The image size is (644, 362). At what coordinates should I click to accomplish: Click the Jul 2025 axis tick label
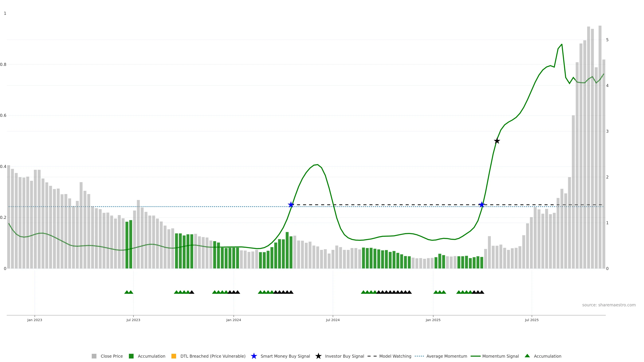[532, 320]
